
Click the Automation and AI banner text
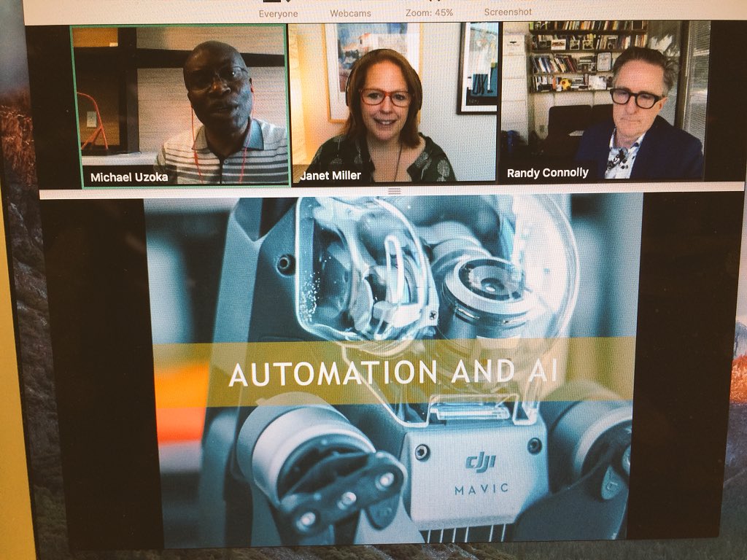pos(395,372)
